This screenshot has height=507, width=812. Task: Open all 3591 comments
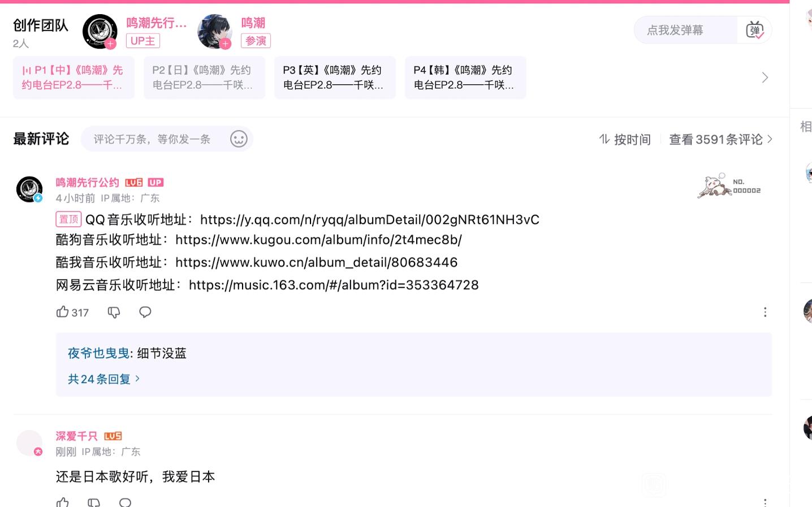[720, 140]
